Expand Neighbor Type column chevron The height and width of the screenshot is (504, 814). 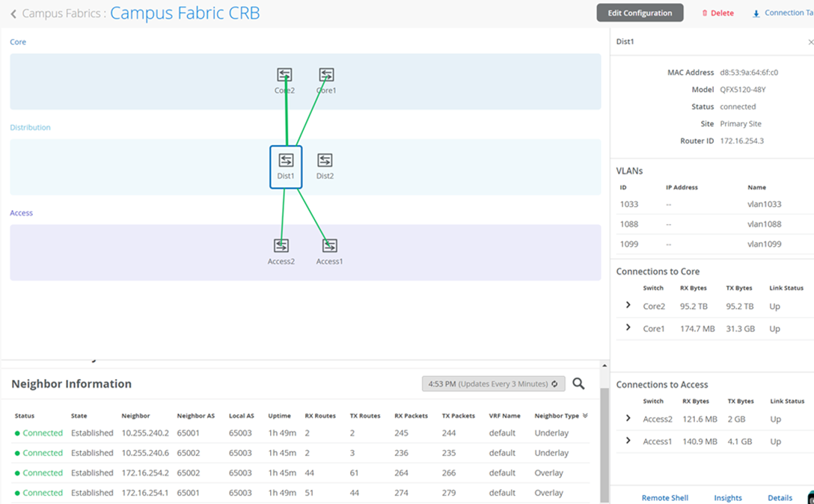tap(585, 416)
